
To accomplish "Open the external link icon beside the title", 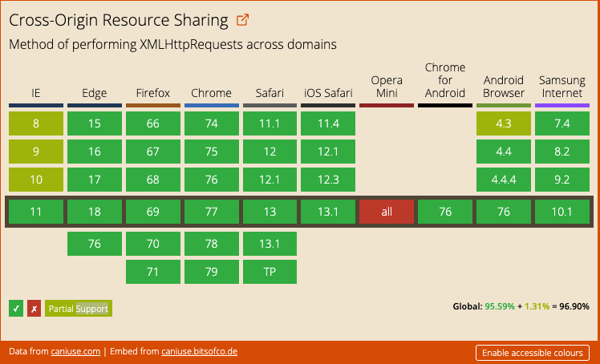I will [x=242, y=19].
